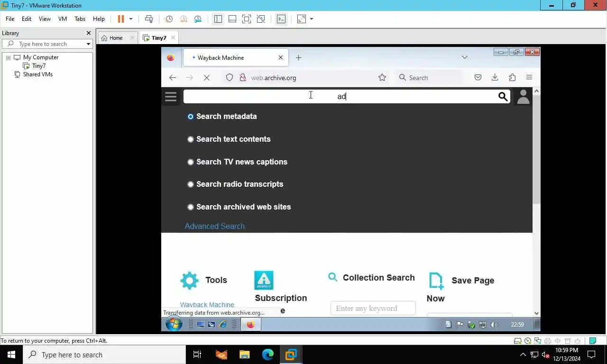
Task: Open the VMware Tabs menu
Action: pyautogui.click(x=80, y=19)
